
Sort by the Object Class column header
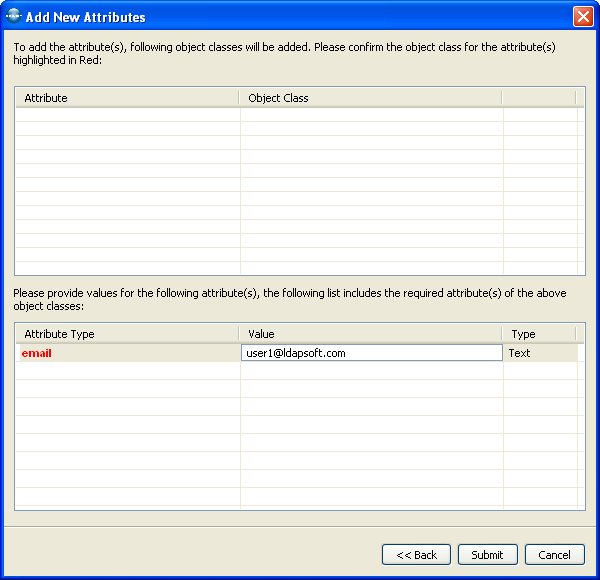point(370,98)
